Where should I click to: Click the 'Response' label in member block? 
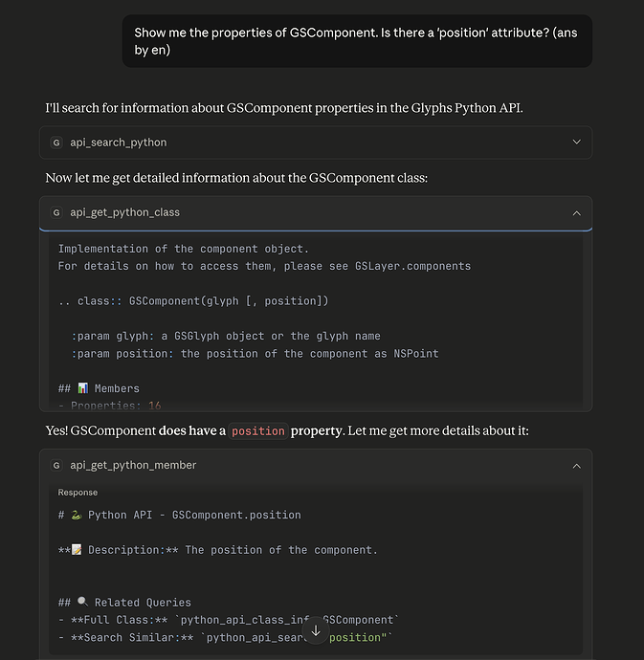point(78,493)
